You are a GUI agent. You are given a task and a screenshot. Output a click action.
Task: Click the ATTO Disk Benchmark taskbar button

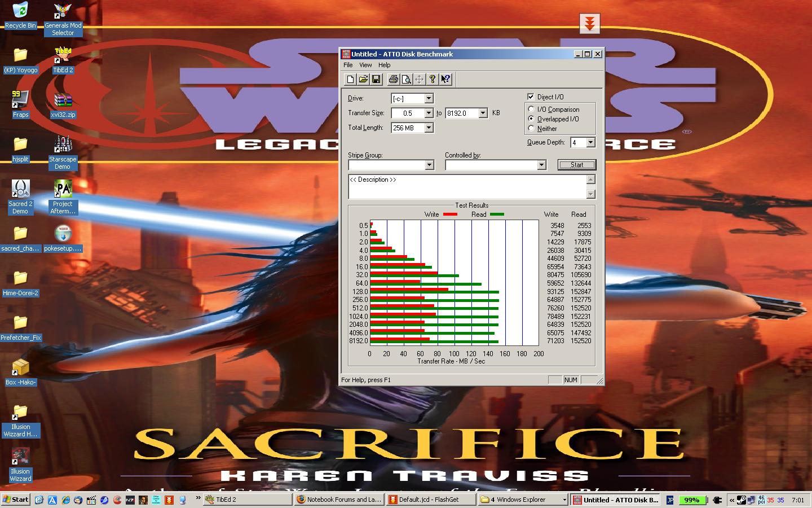click(x=616, y=500)
